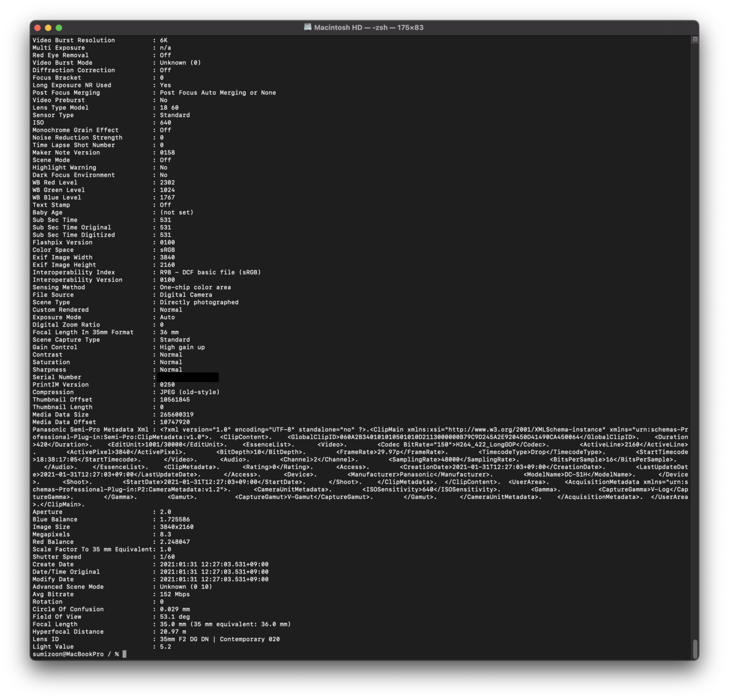Click the window title "Macintosh HD — -zsh — 175×83"
The image size is (729, 700).
coord(369,28)
